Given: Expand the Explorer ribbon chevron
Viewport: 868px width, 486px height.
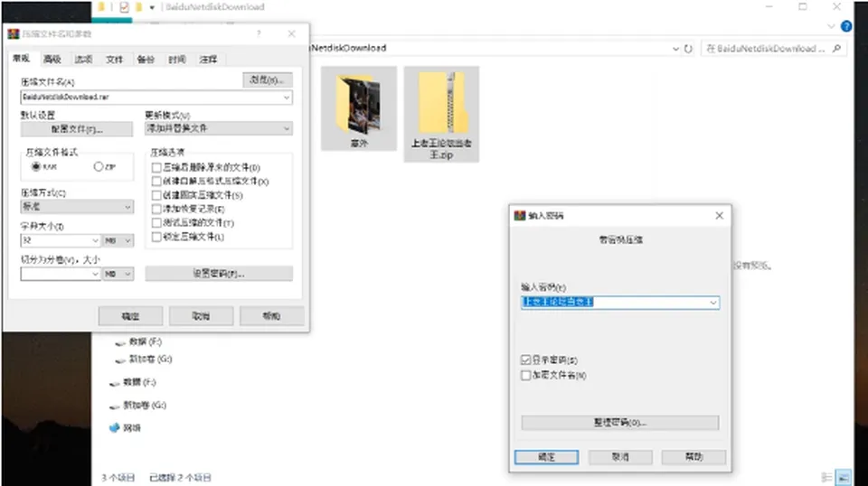Looking at the screenshot, I should click(830, 26).
